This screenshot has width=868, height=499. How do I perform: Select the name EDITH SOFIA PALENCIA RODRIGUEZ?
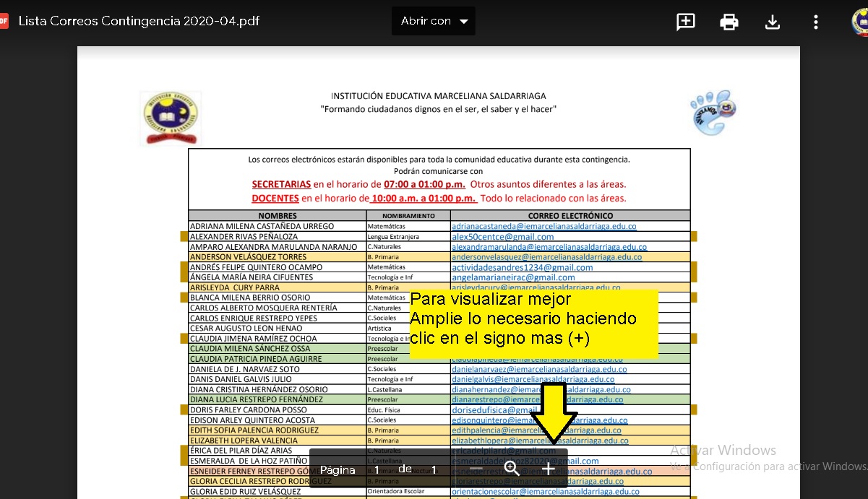point(254,430)
